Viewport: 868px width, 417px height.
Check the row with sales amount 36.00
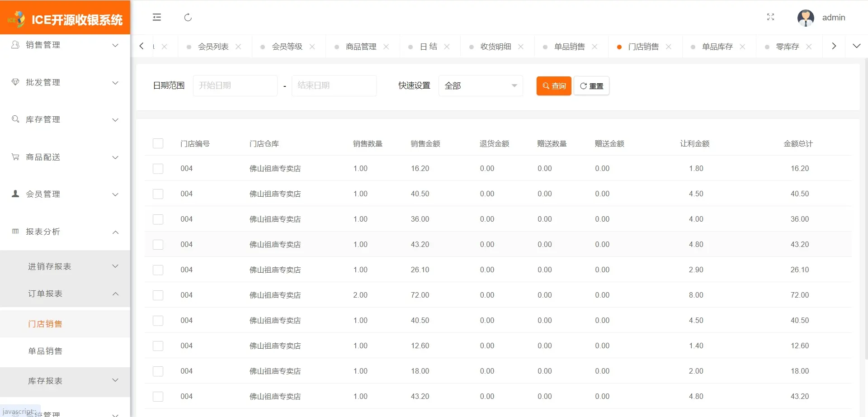click(x=158, y=219)
